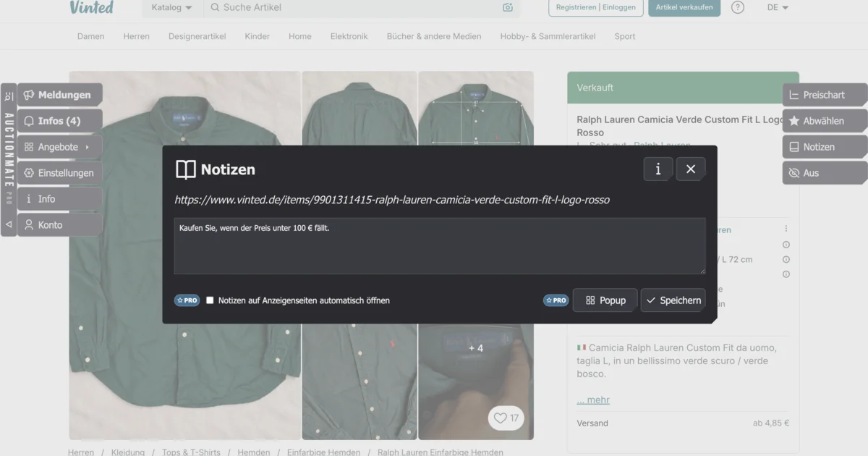Viewport: 868px width, 456px height.
Task: Open the Preischart price chart
Action: coord(825,95)
